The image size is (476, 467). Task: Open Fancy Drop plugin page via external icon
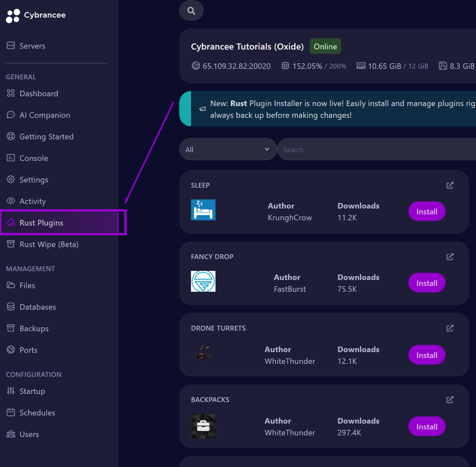450,257
